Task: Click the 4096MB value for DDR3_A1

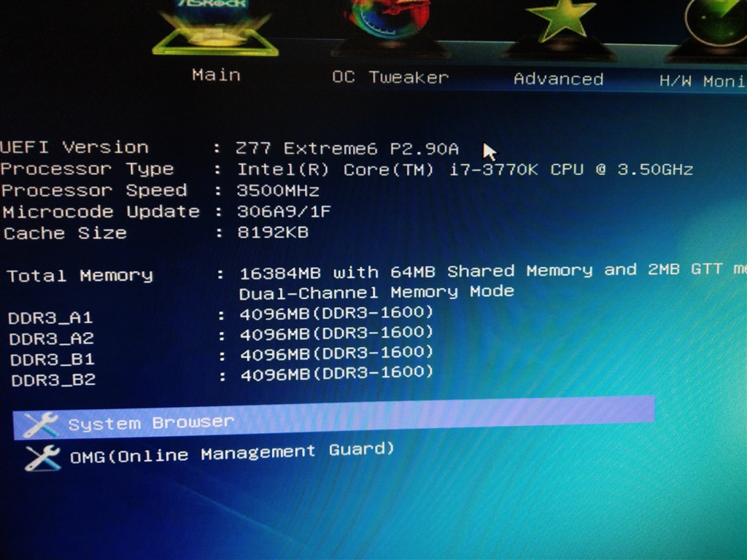Action: coord(336,313)
